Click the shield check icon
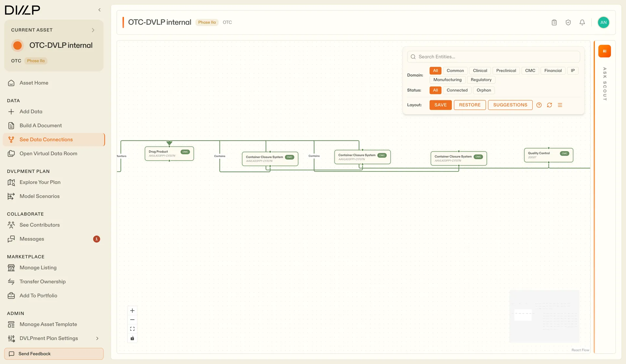The image size is (626, 364). (x=568, y=22)
